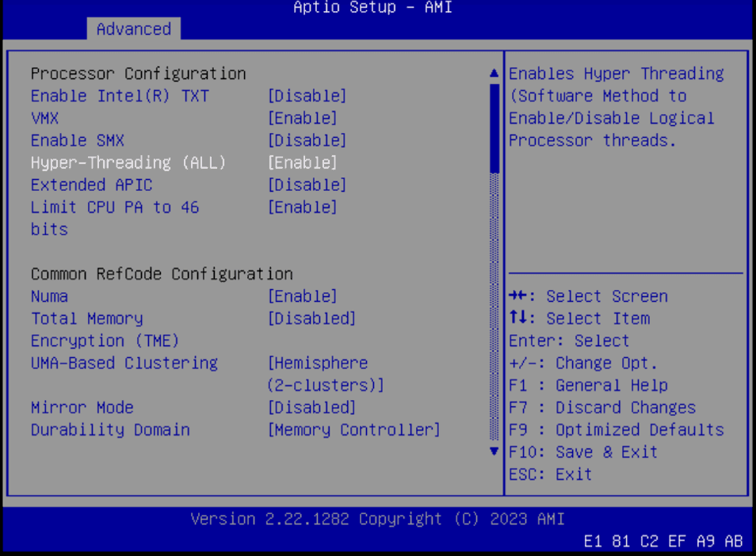The width and height of the screenshot is (756, 556).
Task: Select the Advanced tab
Action: click(133, 29)
